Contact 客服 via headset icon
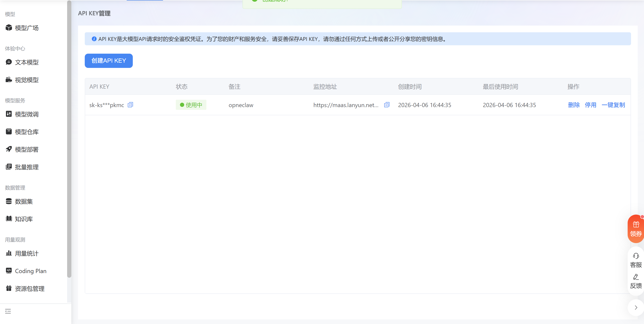 point(636,260)
